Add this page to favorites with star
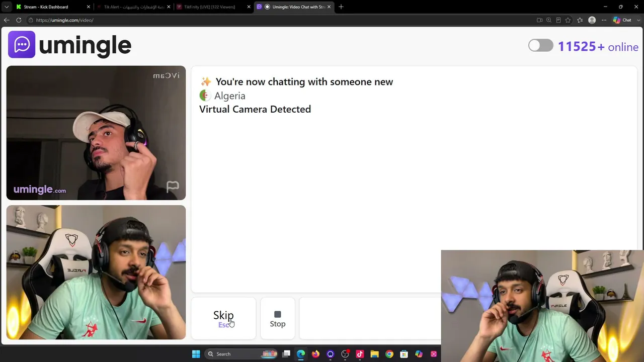The height and width of the screenshot is (362, 644). 568,20
